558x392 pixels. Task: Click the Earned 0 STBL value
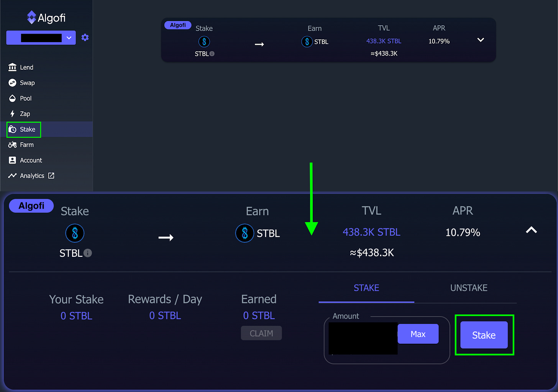[x=259, y=315]
